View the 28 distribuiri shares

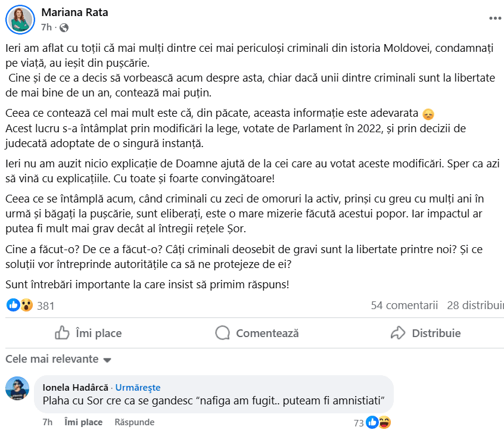pos(475,306)
